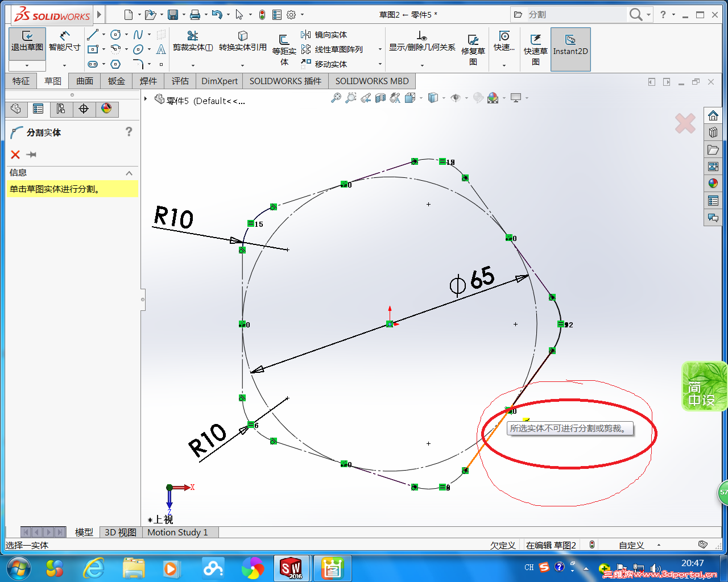Open the DisplayManager color sphere tab
Image resolution: width=728 pixels, height=582 pixels.
106,109
